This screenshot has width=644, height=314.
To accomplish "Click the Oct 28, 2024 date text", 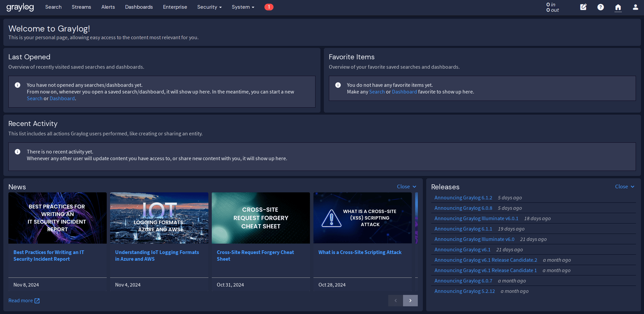I will pyautogui.click(x=332, y=285).
